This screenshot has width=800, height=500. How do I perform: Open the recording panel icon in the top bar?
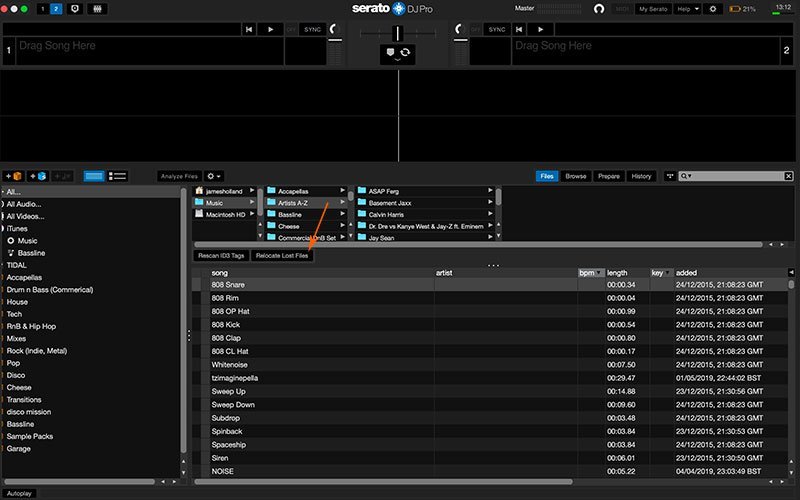(74, 9)
